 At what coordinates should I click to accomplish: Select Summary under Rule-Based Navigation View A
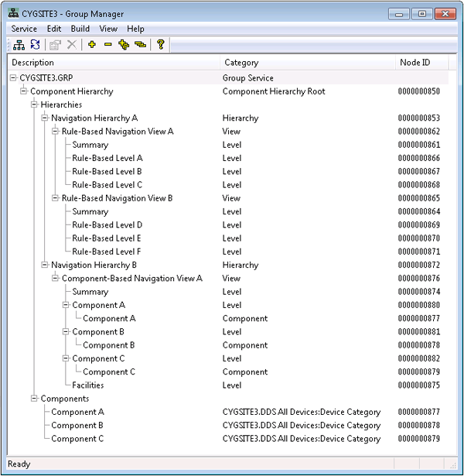[90, 145]
